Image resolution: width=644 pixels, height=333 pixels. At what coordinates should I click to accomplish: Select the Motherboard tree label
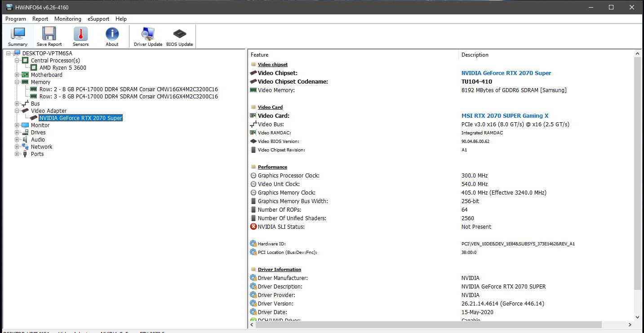pos(47,75)
